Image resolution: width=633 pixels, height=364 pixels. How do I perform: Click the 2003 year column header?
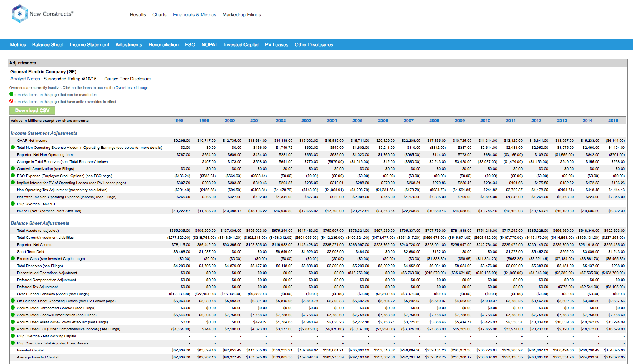coord(306,121)
